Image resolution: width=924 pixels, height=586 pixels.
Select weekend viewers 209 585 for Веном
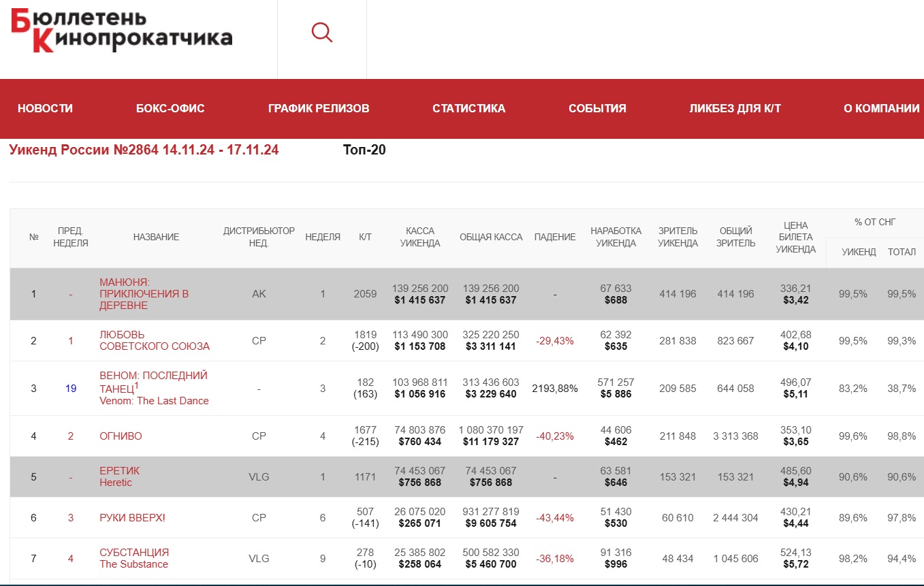[678, 389]
